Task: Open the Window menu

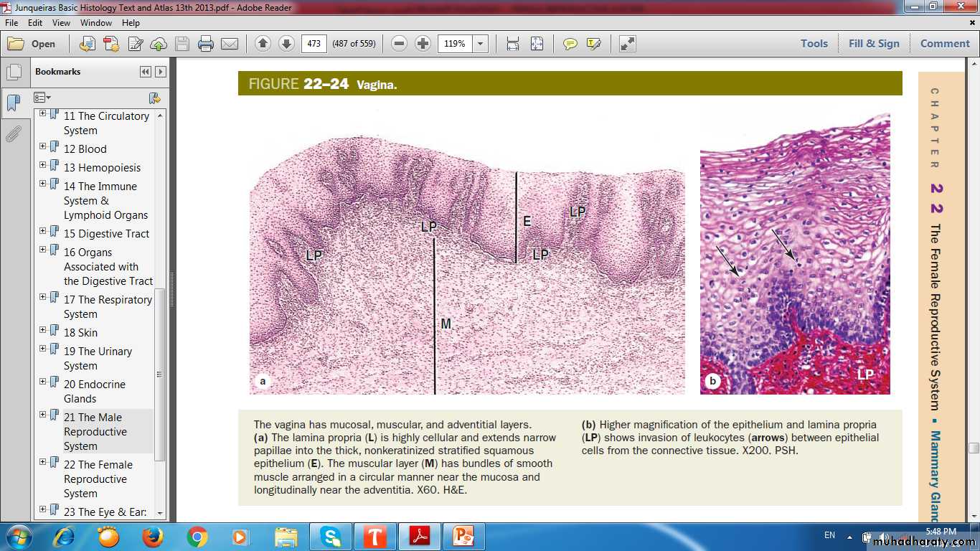Action: coord(95,23)
